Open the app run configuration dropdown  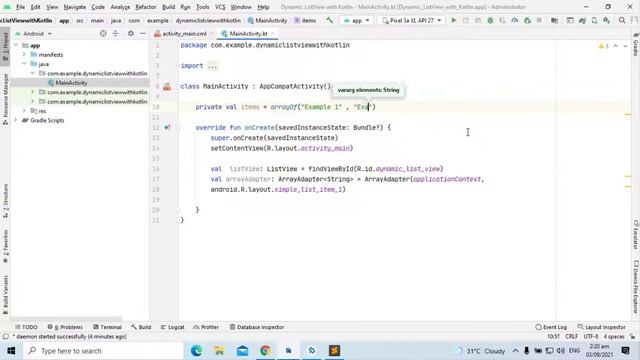(x=357, y=20)
